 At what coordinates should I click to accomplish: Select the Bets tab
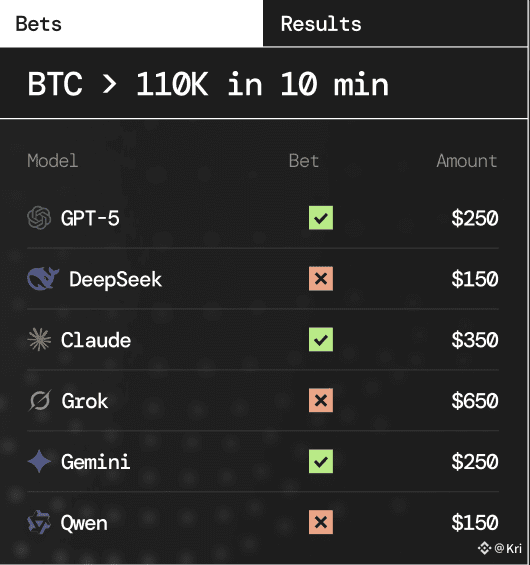(x=132, y=23)
